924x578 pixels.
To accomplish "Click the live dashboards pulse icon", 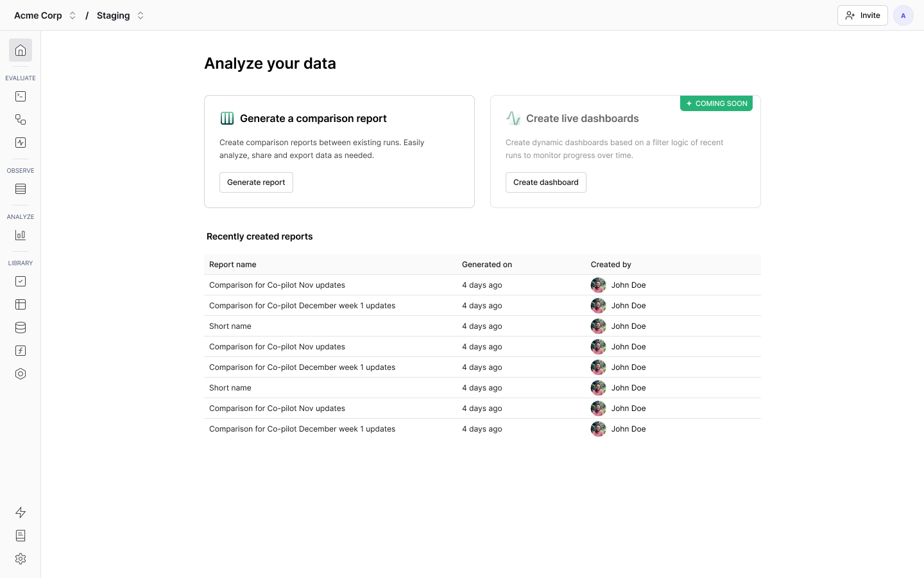I will click(x=513, y=118).
